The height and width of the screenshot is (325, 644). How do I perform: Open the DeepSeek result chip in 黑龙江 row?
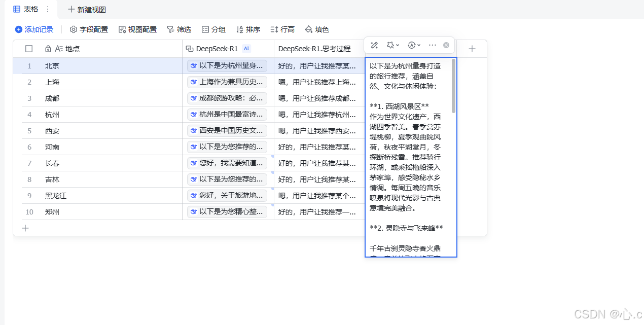[x=227, y=196]
